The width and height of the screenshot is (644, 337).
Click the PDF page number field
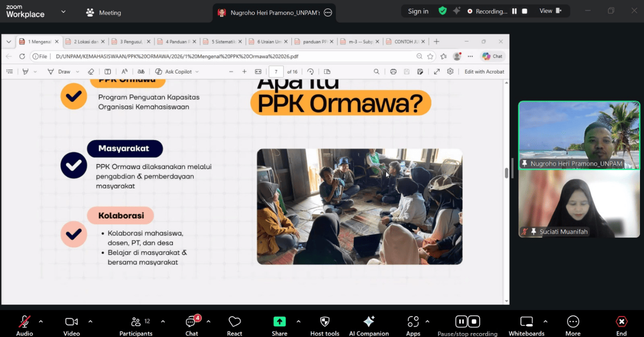pyautogui.click(x=276, y=72)
